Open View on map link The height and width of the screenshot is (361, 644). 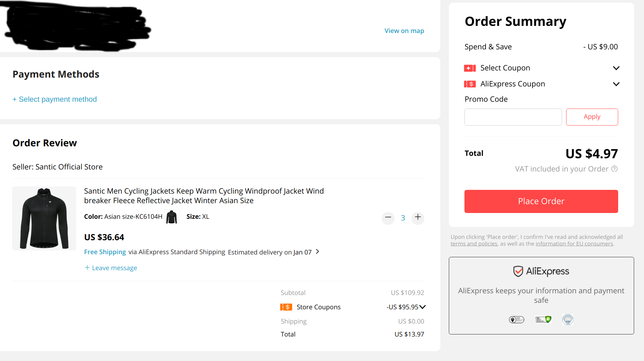(404, 31)
